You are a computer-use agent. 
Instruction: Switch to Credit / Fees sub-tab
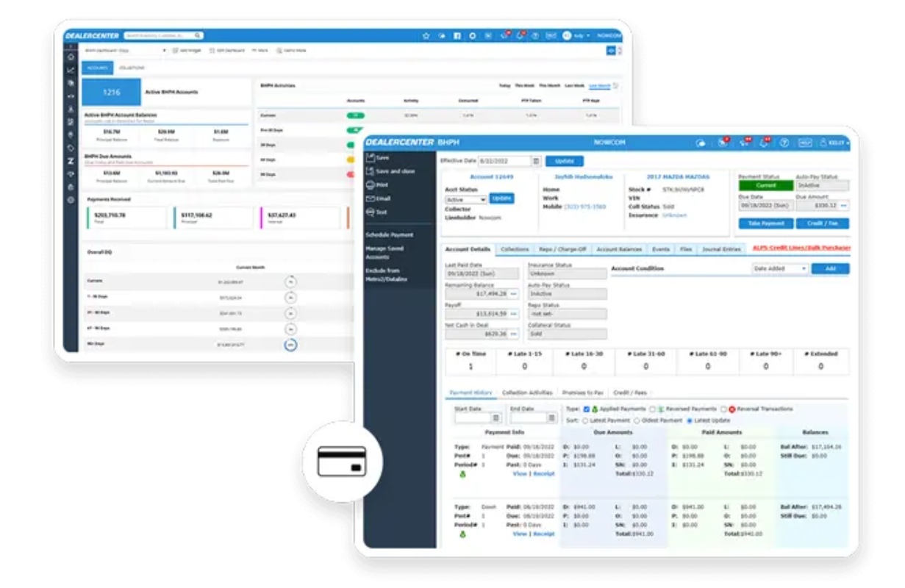(629, 393)
